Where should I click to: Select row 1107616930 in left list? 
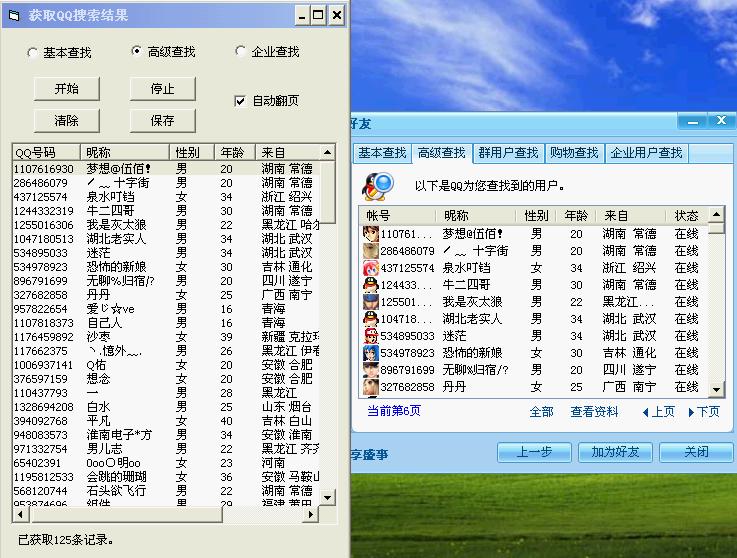166,168
